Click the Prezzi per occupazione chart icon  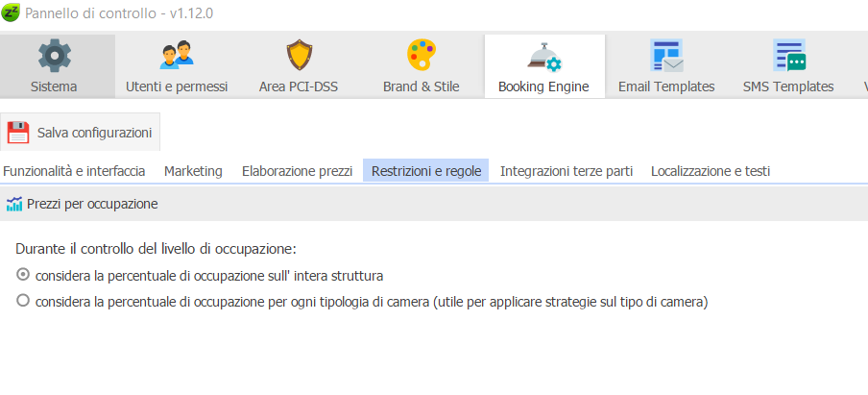pos(13,204)
